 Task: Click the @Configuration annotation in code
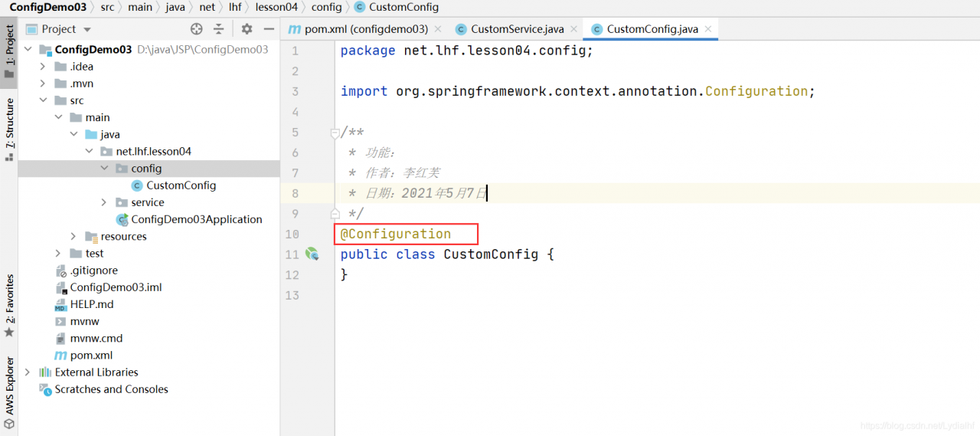pyautogui.click(x=396, y=234)
